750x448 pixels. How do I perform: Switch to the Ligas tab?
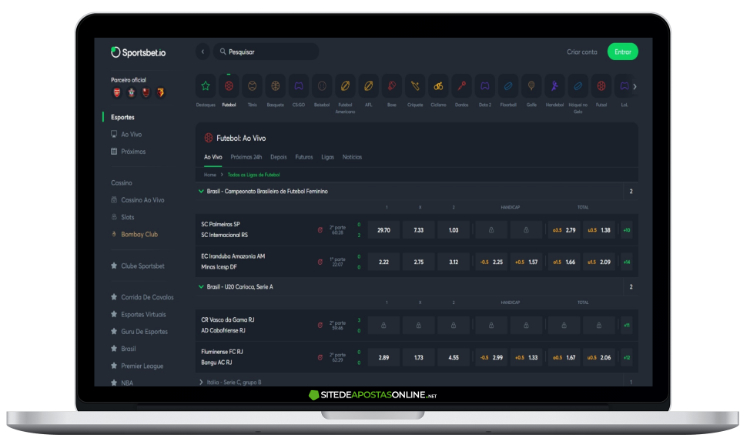[x=328, y=157]
